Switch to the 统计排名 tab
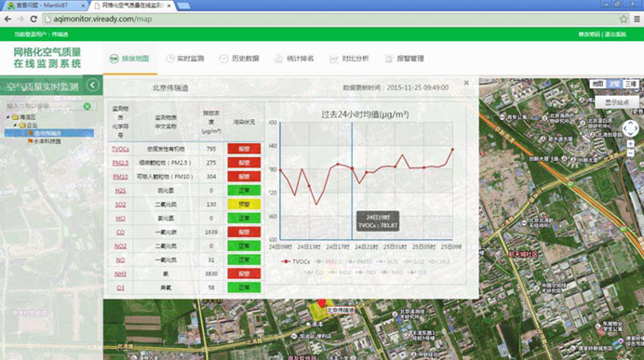The image size is (644, 360). click(x=294, y=59)
